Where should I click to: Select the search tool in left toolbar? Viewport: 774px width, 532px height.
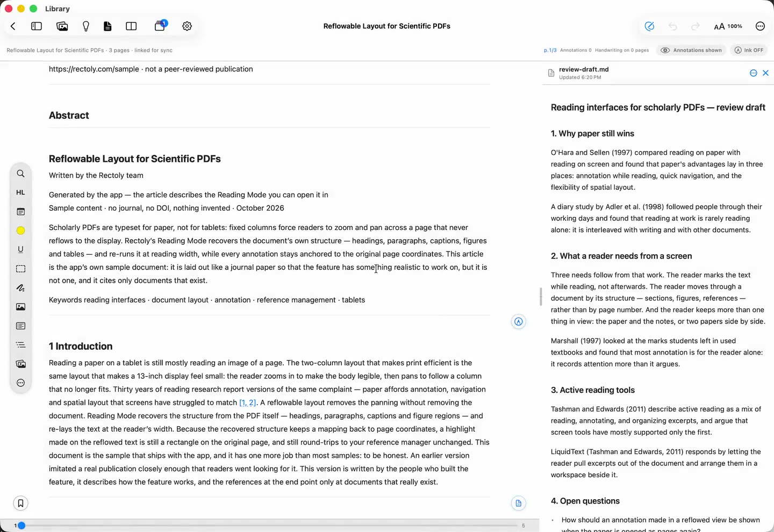tap(20, 174)
